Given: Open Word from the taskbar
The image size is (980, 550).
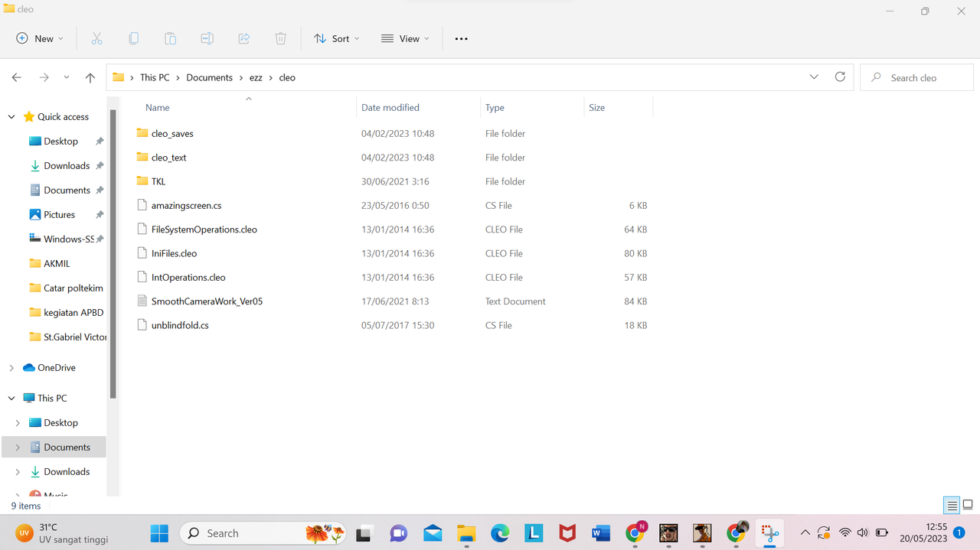Looking at the screenshot, I should coord(601,532).
